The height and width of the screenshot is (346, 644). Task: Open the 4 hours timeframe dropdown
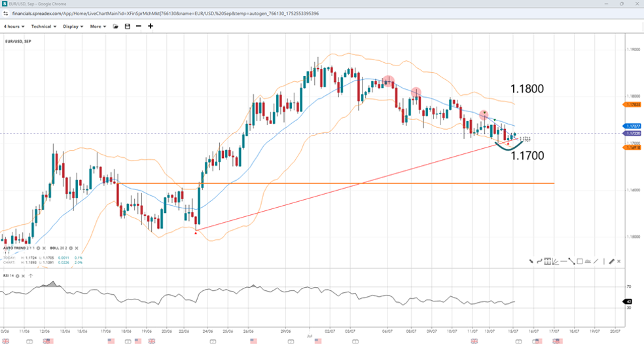(14, 26)
